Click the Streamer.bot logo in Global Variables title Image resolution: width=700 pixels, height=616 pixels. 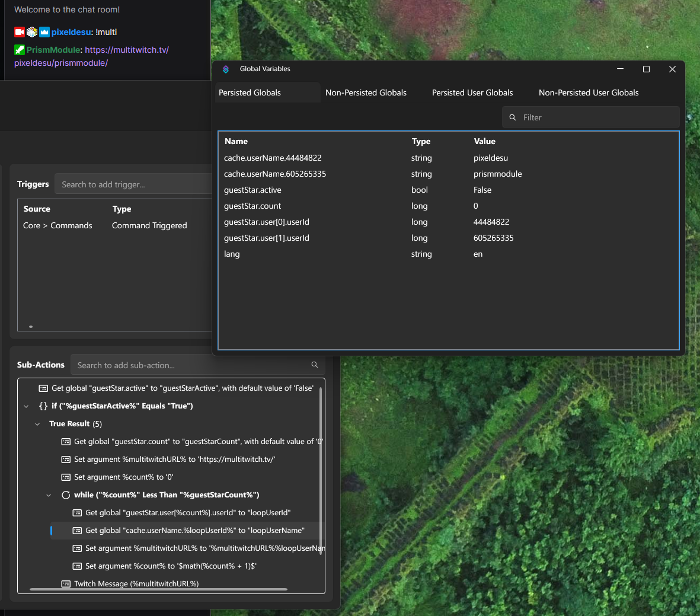tap(226, 69)
